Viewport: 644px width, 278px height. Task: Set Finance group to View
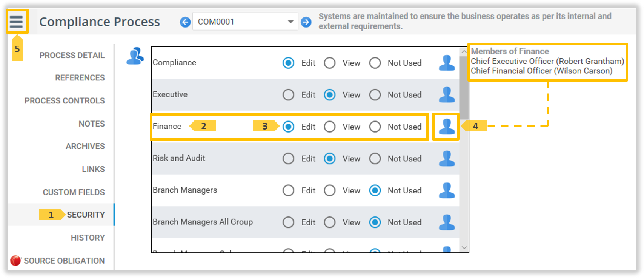(329, 127)
